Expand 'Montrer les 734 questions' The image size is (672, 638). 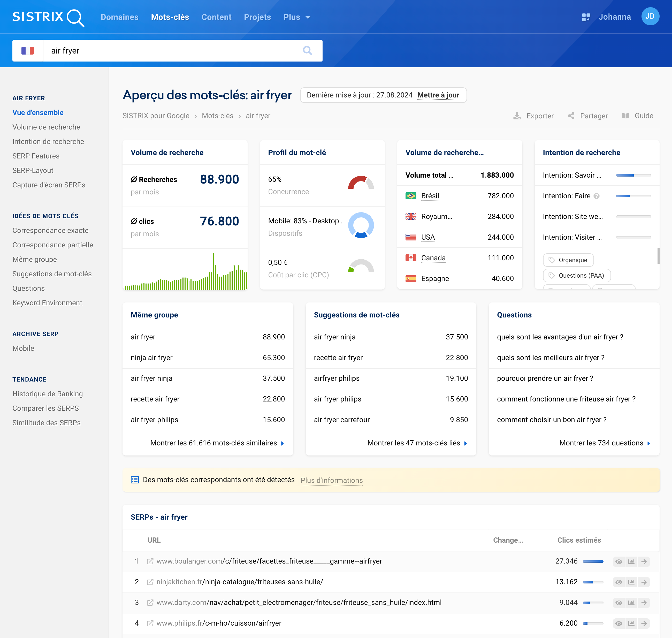605,443
